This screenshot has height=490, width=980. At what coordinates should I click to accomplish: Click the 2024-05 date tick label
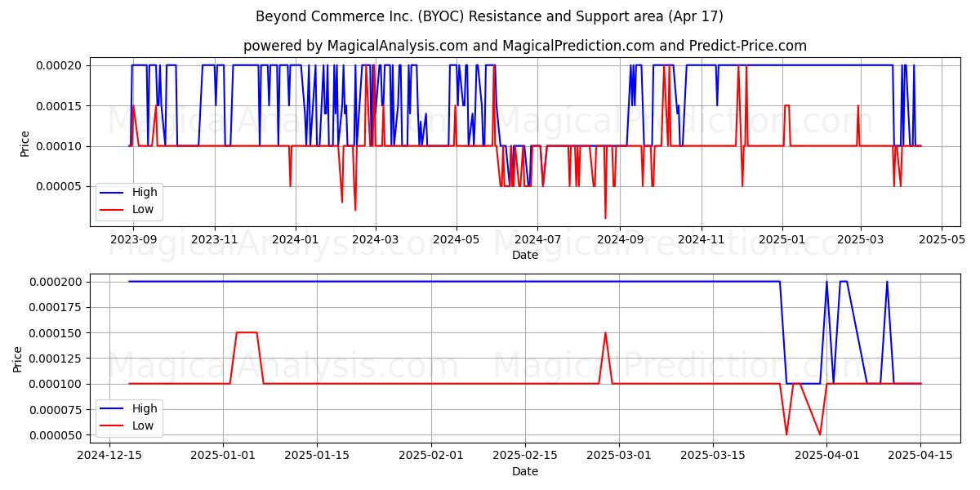pyautogui.click(x=456, y=239)
